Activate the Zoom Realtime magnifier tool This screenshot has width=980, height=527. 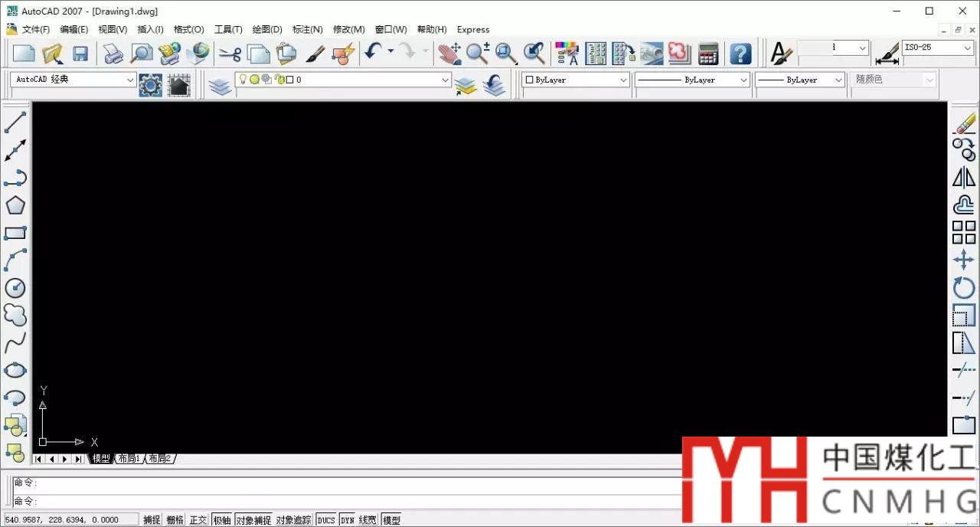click(478, 53)
